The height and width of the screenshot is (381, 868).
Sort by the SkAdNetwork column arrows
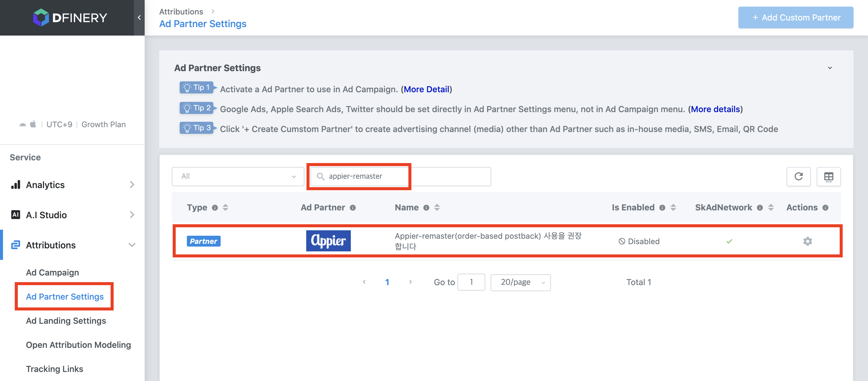pos(771,207)
